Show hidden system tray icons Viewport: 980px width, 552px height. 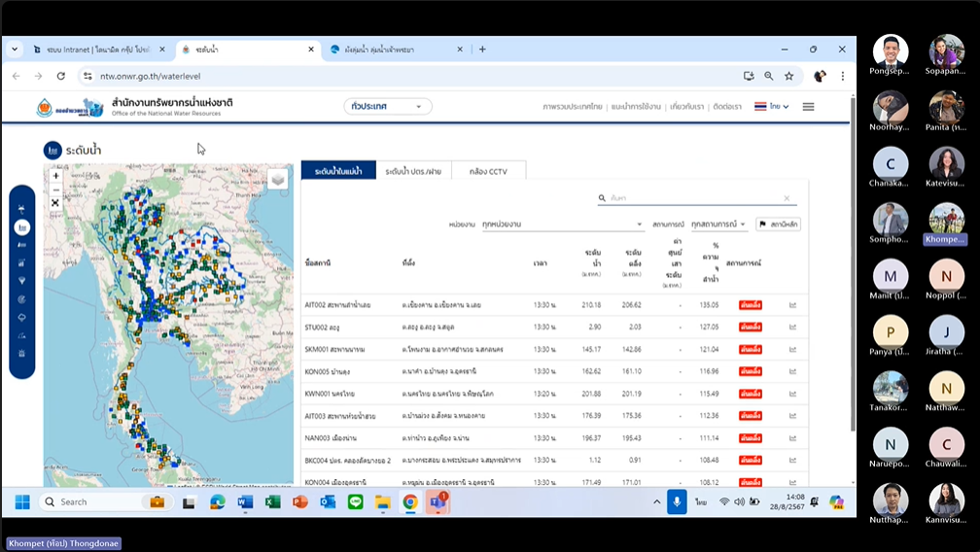coord(657,502)
